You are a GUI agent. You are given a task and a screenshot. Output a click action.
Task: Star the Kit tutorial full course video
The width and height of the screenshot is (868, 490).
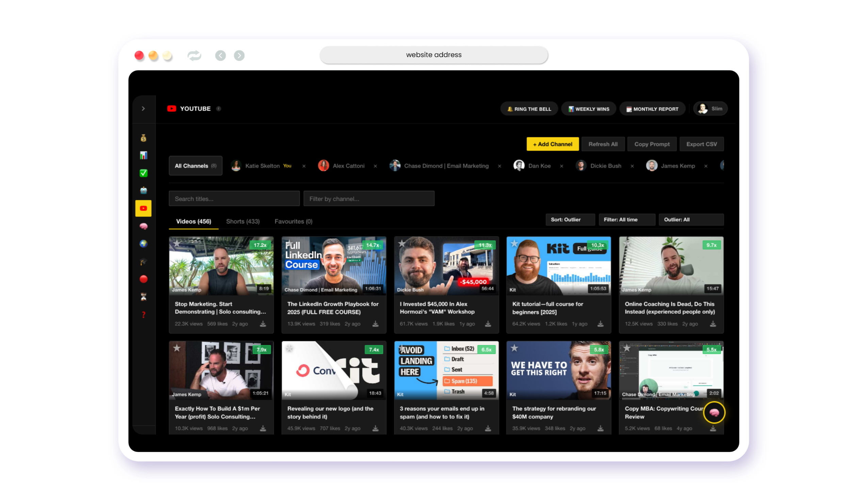coord(514,243)
